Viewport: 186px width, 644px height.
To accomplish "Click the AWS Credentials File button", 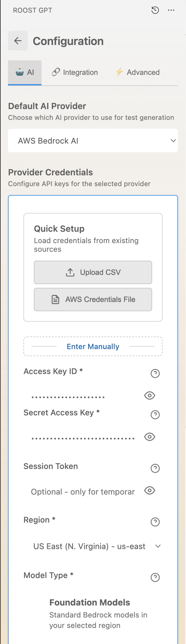I will tap(93, 299).
